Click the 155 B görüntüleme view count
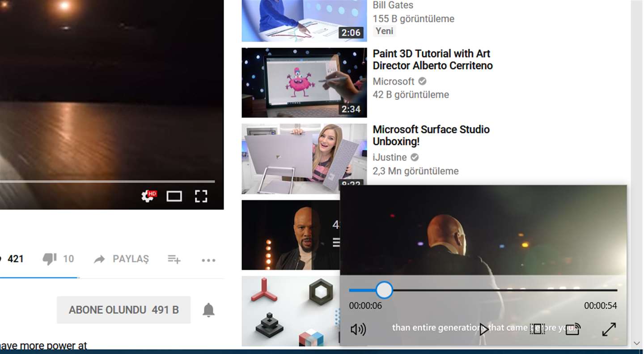 point(413,19)
